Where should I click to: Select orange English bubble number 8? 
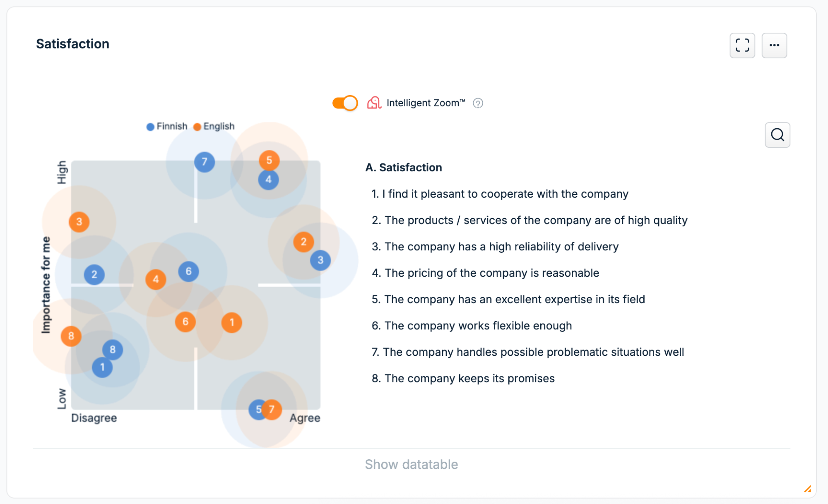[71, 336]
